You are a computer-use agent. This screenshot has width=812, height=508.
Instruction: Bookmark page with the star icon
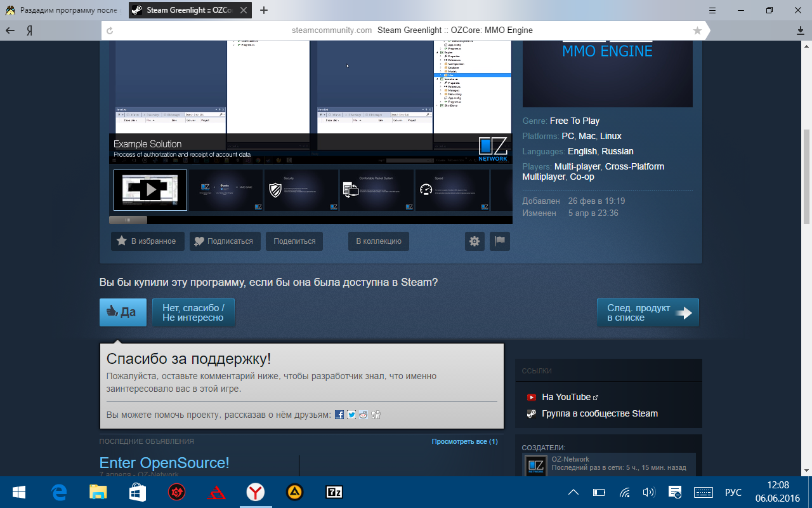[698, 30]
